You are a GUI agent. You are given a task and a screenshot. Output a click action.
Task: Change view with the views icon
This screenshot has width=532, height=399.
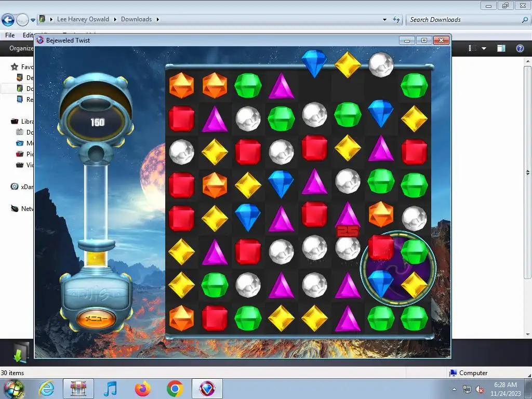pyautogui.click(x=473, y=48)
